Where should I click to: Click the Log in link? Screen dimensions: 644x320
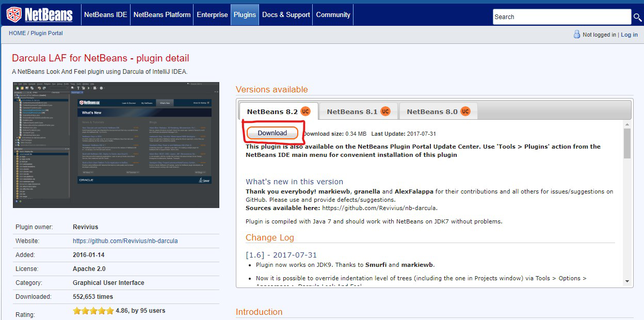(629, 35)
